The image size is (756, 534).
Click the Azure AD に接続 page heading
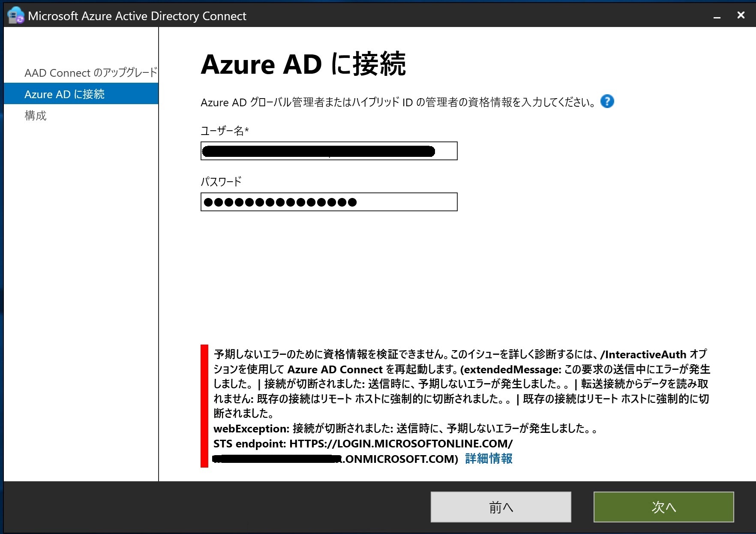tap(303, 64)
